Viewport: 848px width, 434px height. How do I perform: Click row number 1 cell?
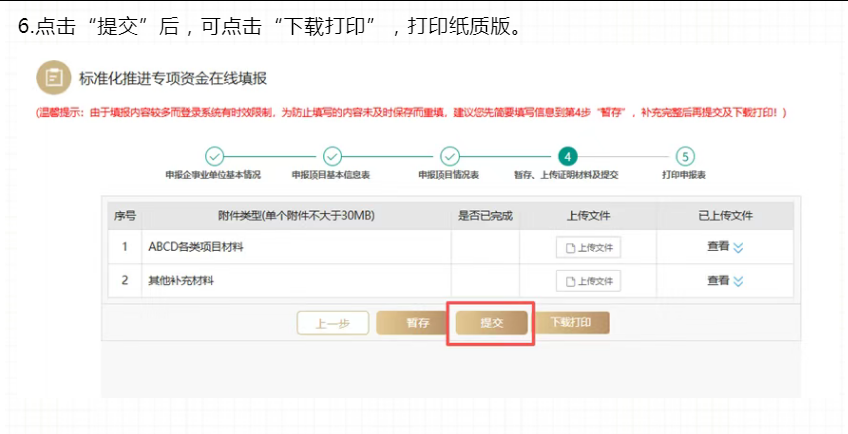125,247
